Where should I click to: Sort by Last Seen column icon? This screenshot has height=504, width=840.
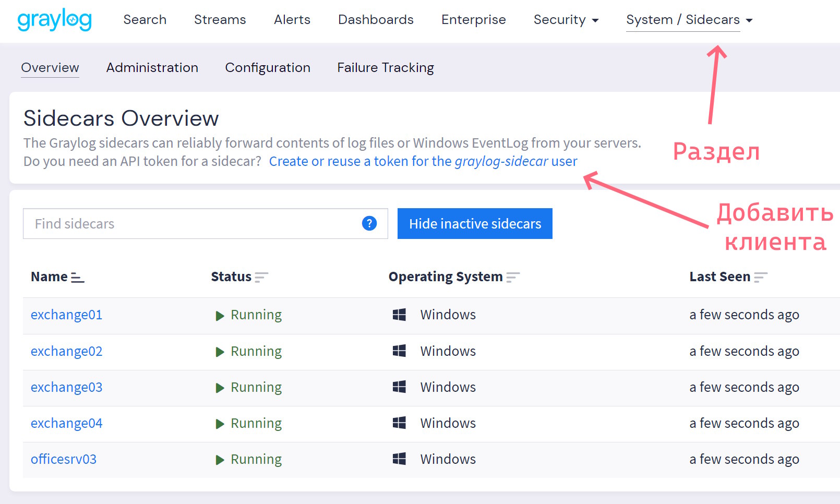[761, 277]
